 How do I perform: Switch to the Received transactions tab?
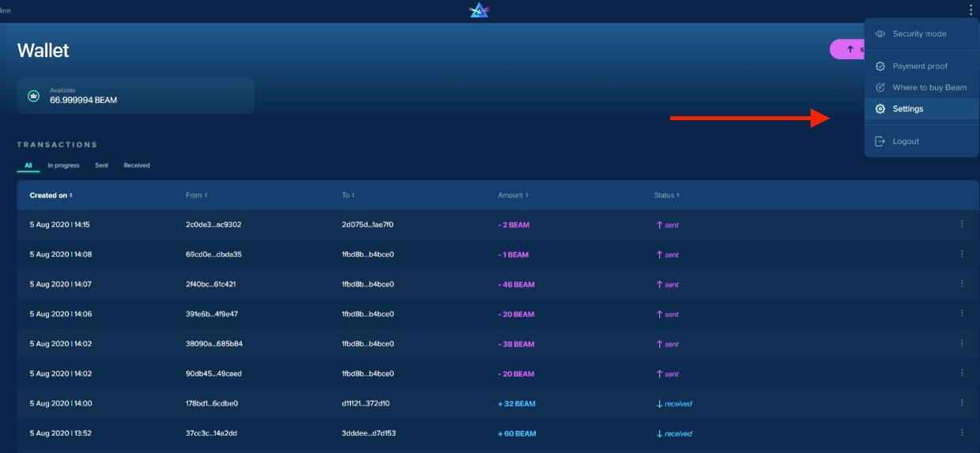(x=137, y=166)
